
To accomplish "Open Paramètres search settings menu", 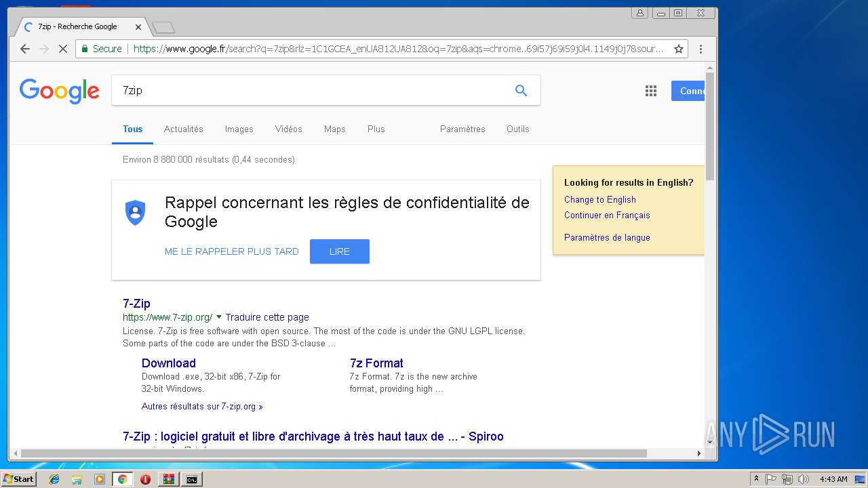I will 462,129.
